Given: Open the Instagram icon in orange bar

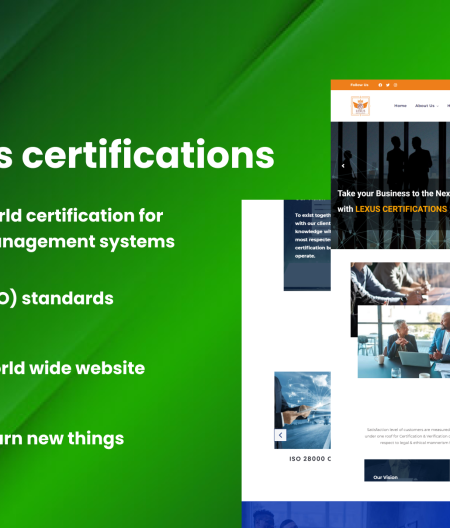Looking at the screenshot, I should [395, 85].
